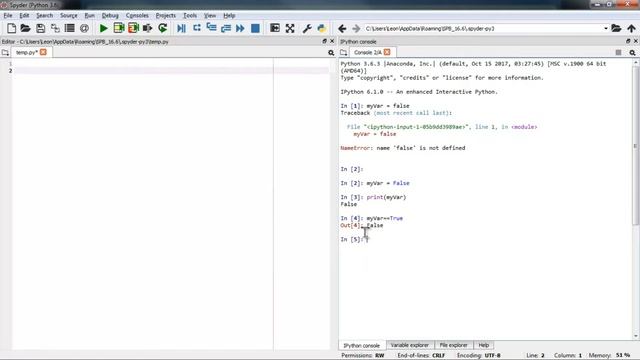Go back to previous cursor location

click(342, 29)
